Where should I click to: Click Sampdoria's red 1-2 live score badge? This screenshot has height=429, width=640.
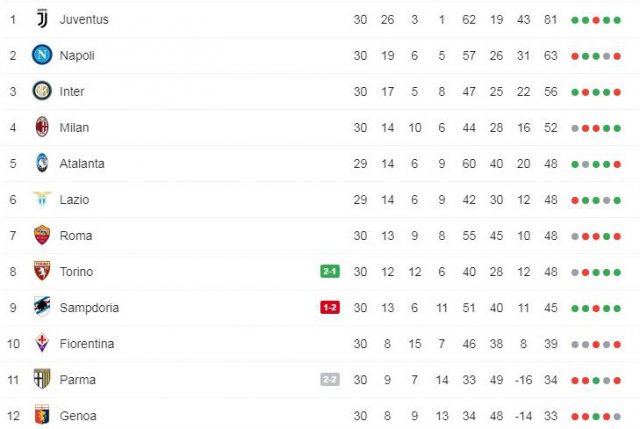[330, 307]
